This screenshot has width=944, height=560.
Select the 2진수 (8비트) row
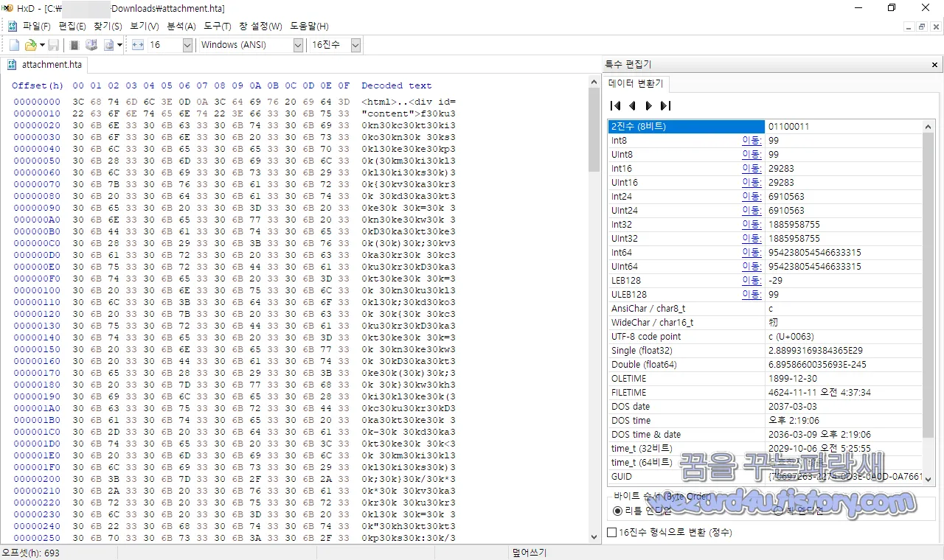click(x=765, y=127)
